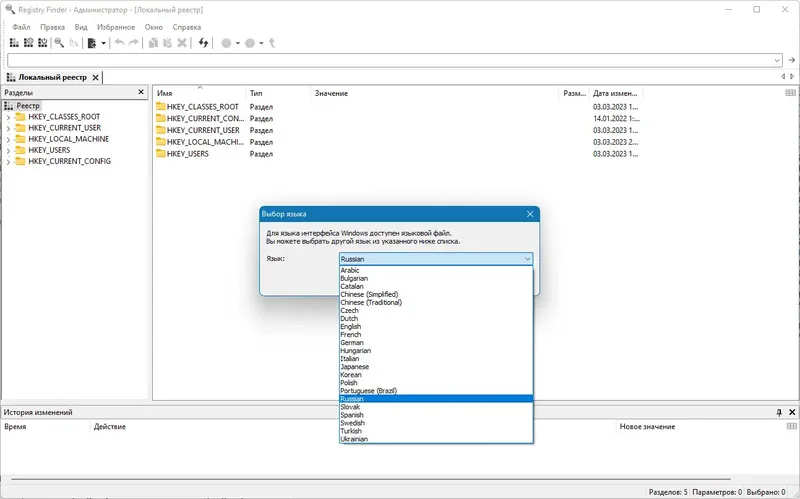Open column chooser icon in history panel
Viewport: 800px width, 499px height.
[791, 426]
